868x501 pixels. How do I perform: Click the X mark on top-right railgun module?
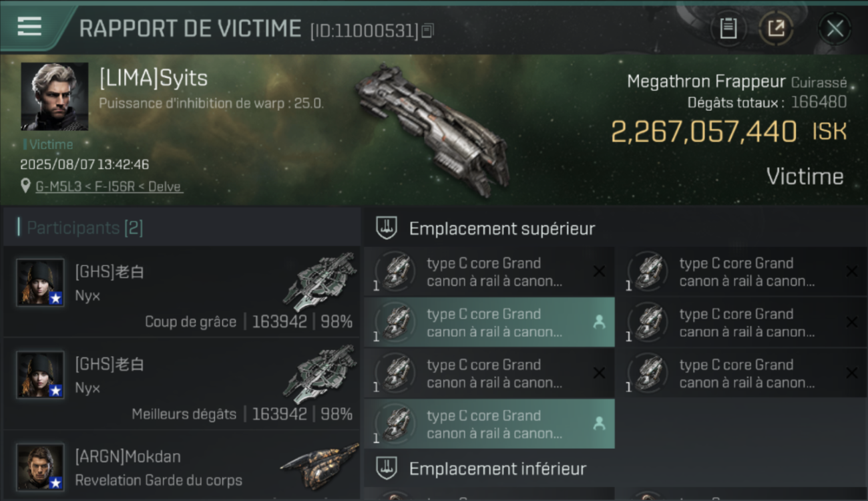pyautogui.click(x=851, y=271)
